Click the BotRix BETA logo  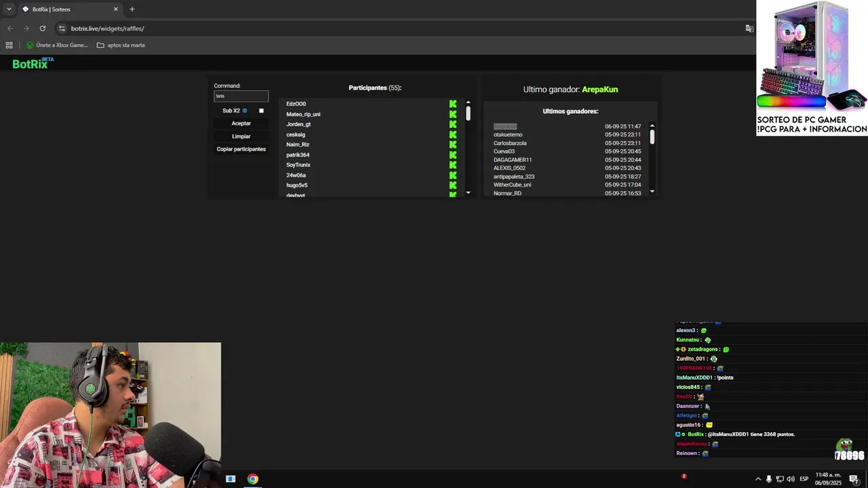point(33,63)
